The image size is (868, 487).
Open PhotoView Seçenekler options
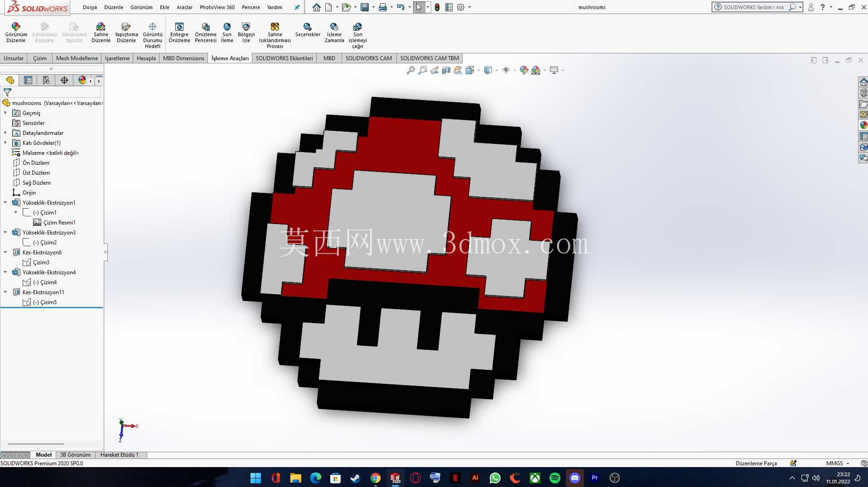(308, 30)
